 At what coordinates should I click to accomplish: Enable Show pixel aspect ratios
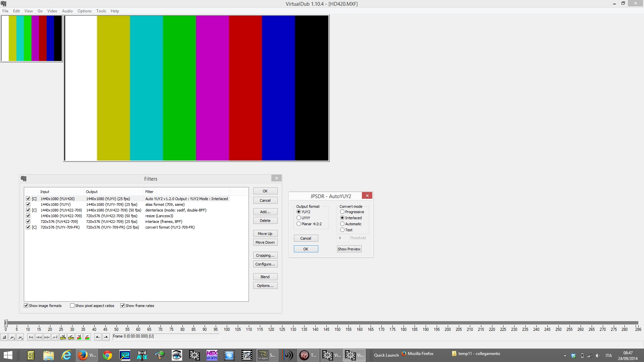click(72, 306)
